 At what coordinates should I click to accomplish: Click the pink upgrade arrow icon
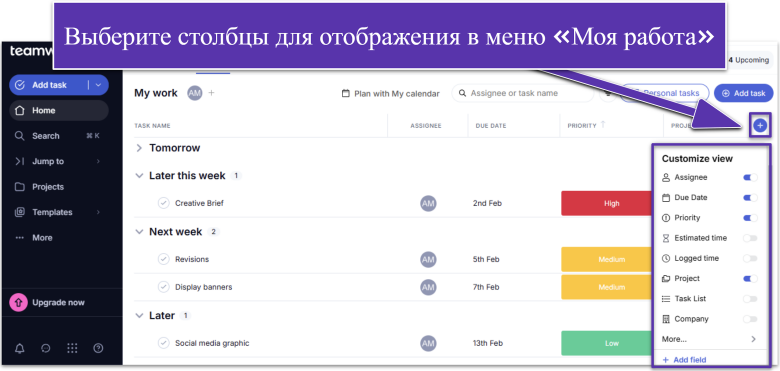[x=18, y=302]
